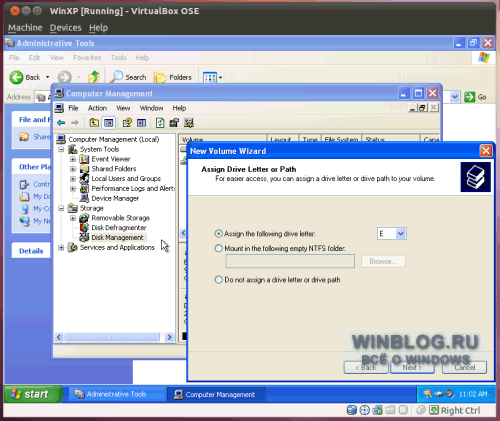Cancel the New Volume Wizard
The image size is (500, 421).
pyautogui.click(x=464, y=367)
